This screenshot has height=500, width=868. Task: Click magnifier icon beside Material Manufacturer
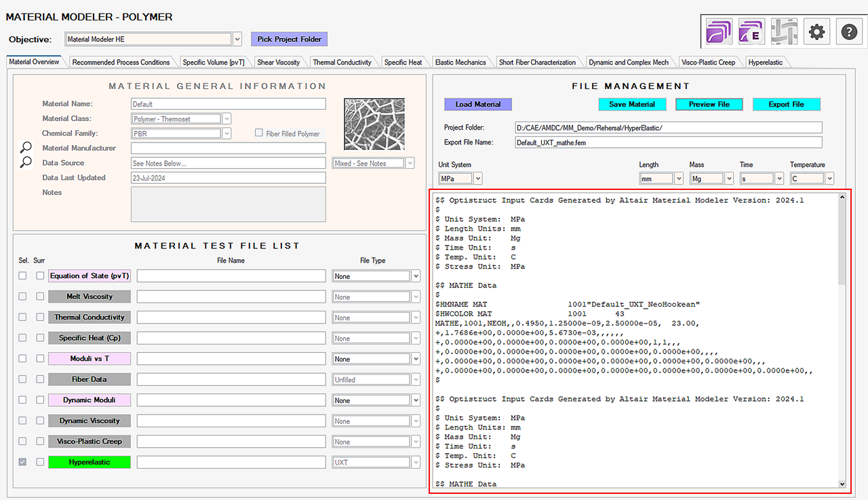pos(26,148)
